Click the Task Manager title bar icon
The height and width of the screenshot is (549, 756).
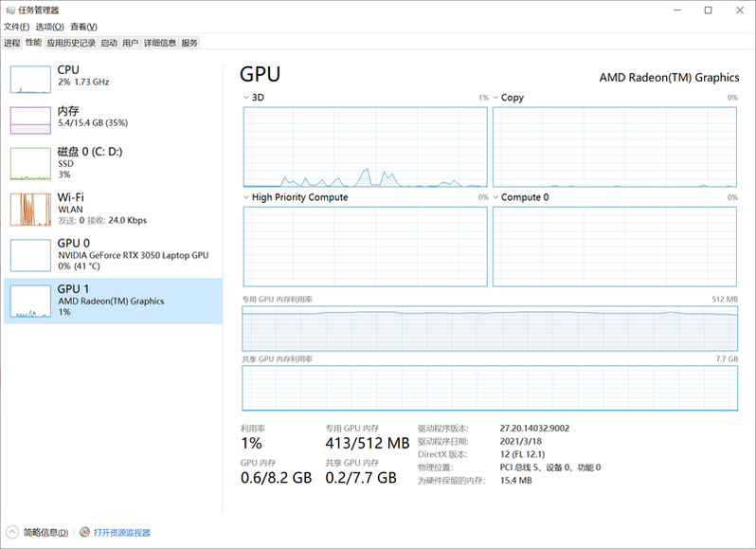coord(10,9)
